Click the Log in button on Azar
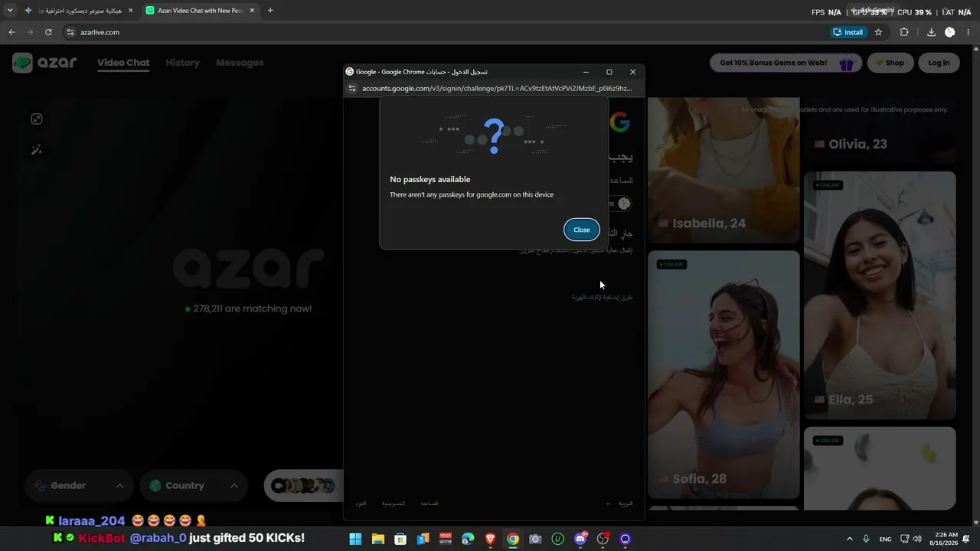 [939, 63]
